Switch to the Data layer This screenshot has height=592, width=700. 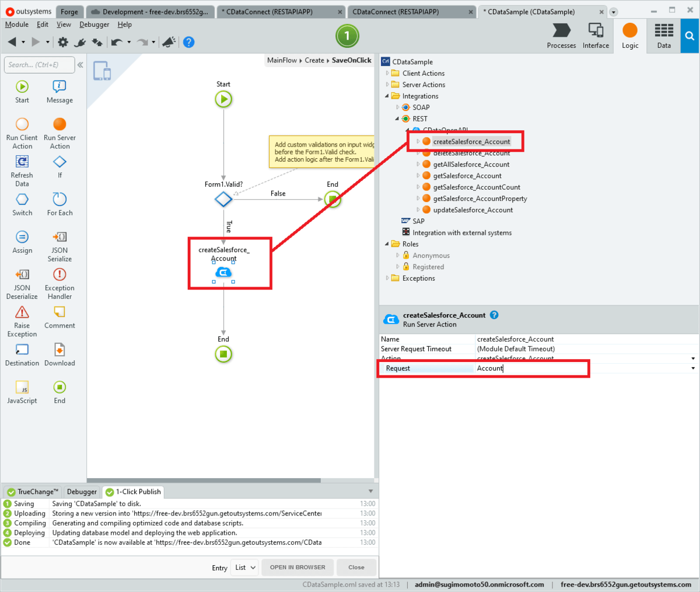pos(664,36)
